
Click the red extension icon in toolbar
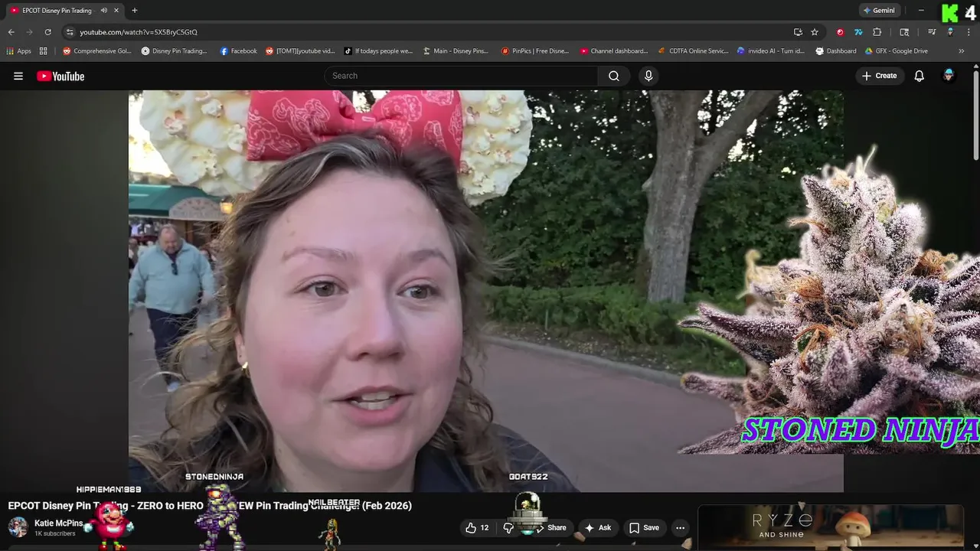click(x=840, y=32)
